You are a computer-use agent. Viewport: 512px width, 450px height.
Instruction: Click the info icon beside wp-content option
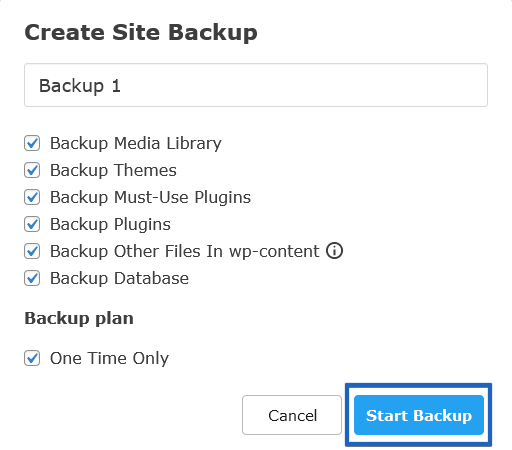[x=334, y=251]
